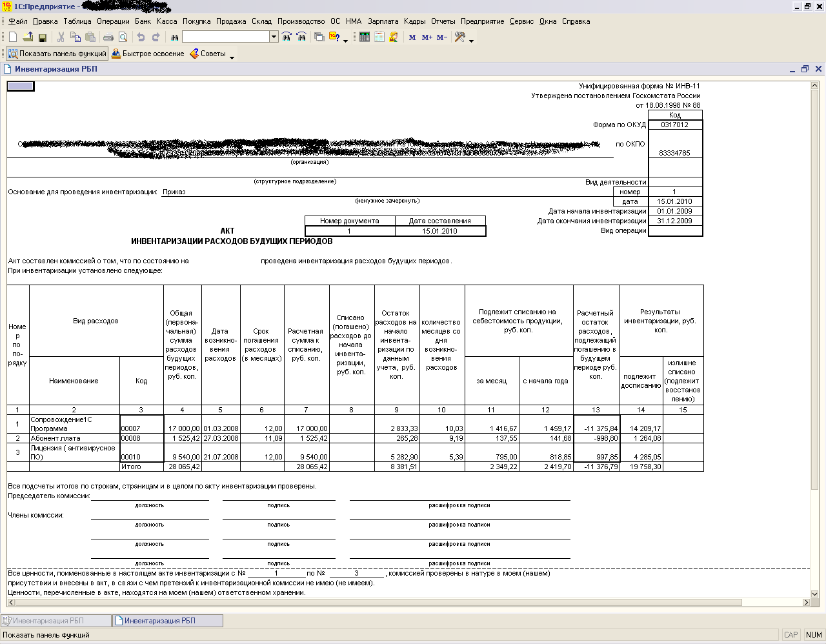
Task: Select the OKUD code cell 0317012
Action: tap(675, 125)
